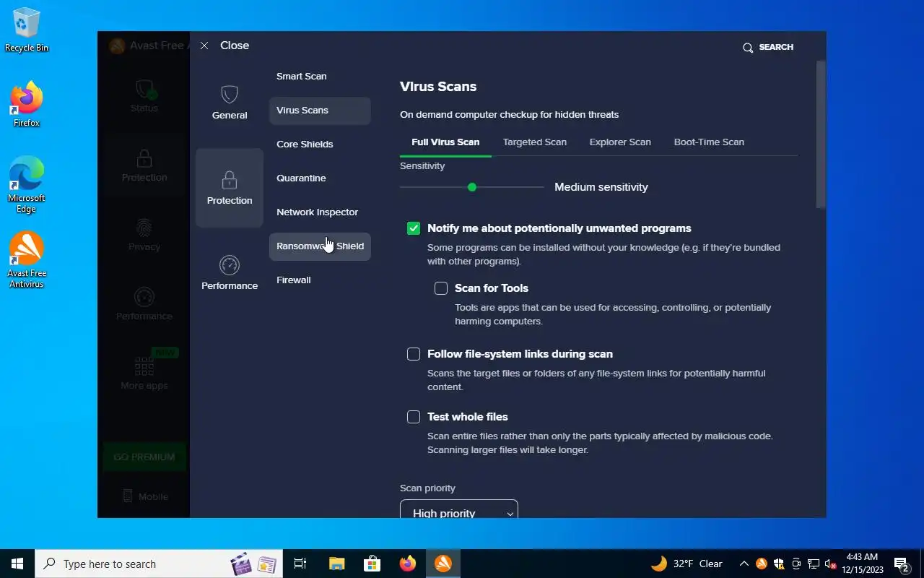
Task: Switch to Targeted Scan tab
Action: (535, 142)
